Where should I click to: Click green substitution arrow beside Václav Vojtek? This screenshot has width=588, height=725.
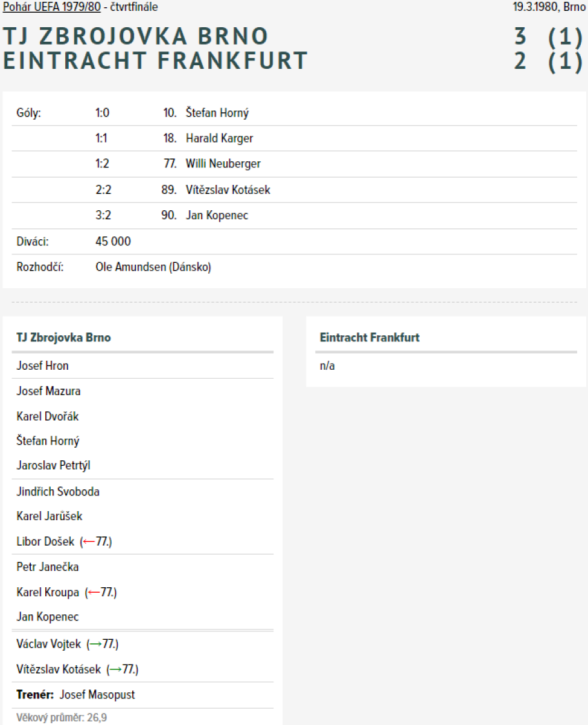click(95, 644)
